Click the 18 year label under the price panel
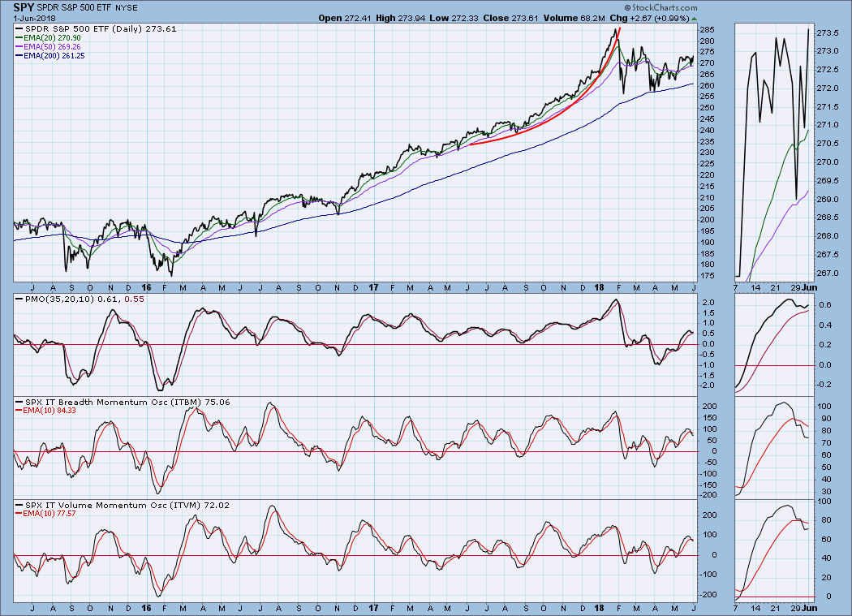The image size is (852, 616). click(x=600, y=287)
